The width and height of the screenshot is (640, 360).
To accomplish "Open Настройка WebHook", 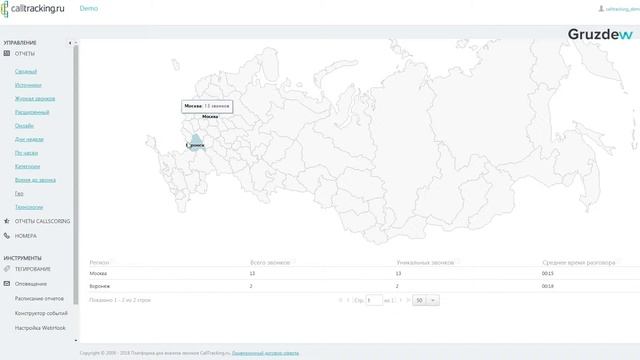I will coord(40,328).
